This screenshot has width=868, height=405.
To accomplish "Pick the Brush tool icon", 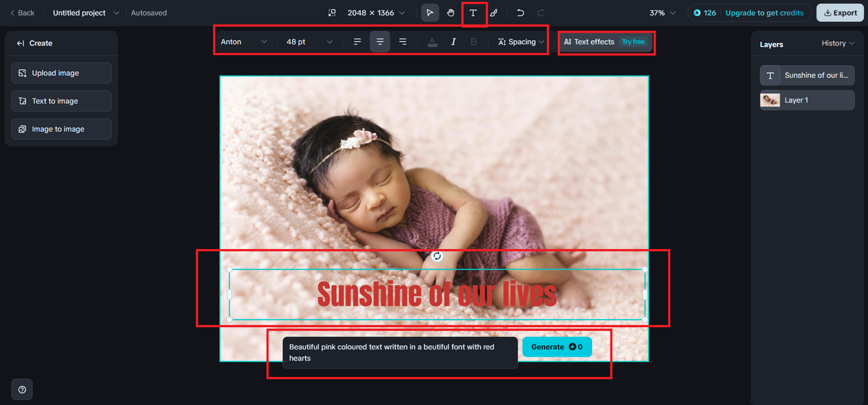I will pos(494,13).
